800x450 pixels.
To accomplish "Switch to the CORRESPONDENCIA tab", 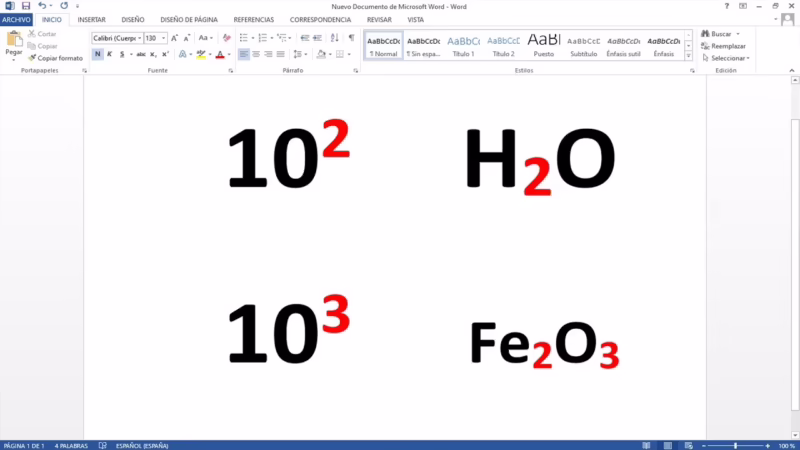I will coord(320,19).
